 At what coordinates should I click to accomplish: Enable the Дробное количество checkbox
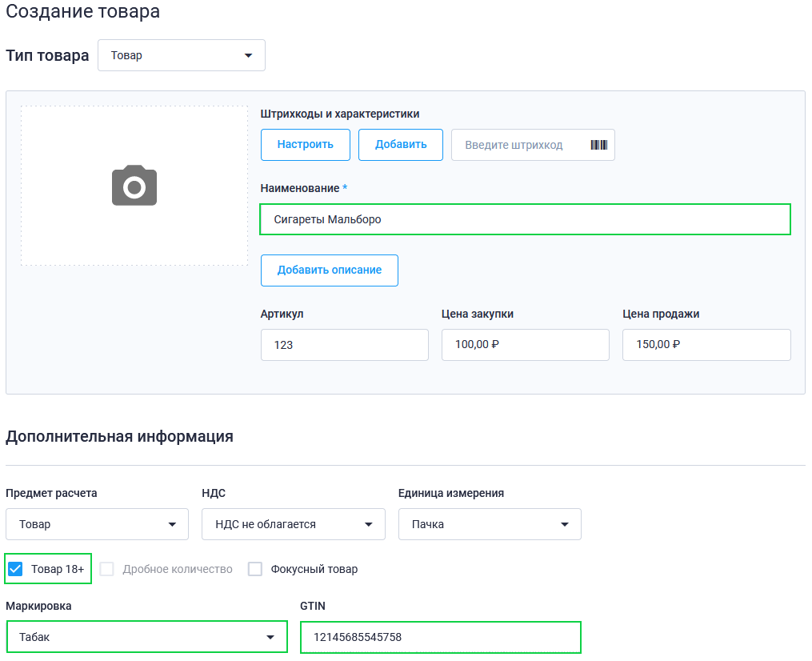pos(106,569)
